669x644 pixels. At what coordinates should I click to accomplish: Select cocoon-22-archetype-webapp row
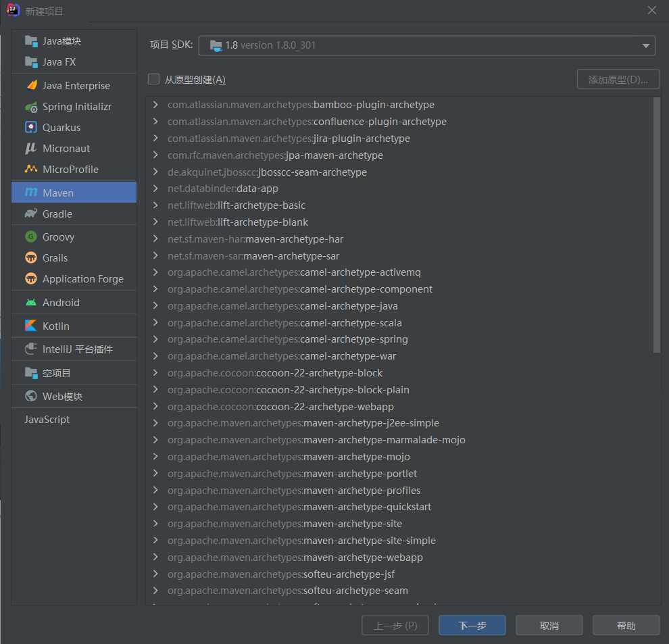click(x=400, y=406)
